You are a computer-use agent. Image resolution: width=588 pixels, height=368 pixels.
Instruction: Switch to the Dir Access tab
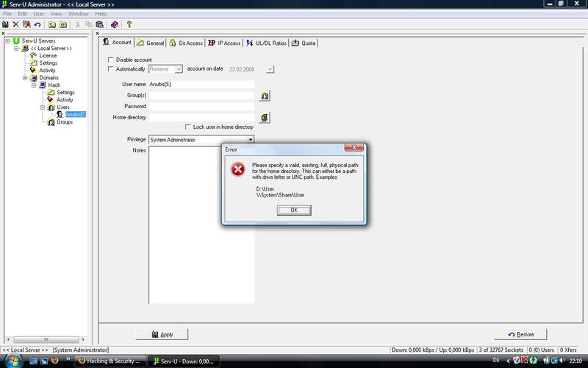coord(186,43)
